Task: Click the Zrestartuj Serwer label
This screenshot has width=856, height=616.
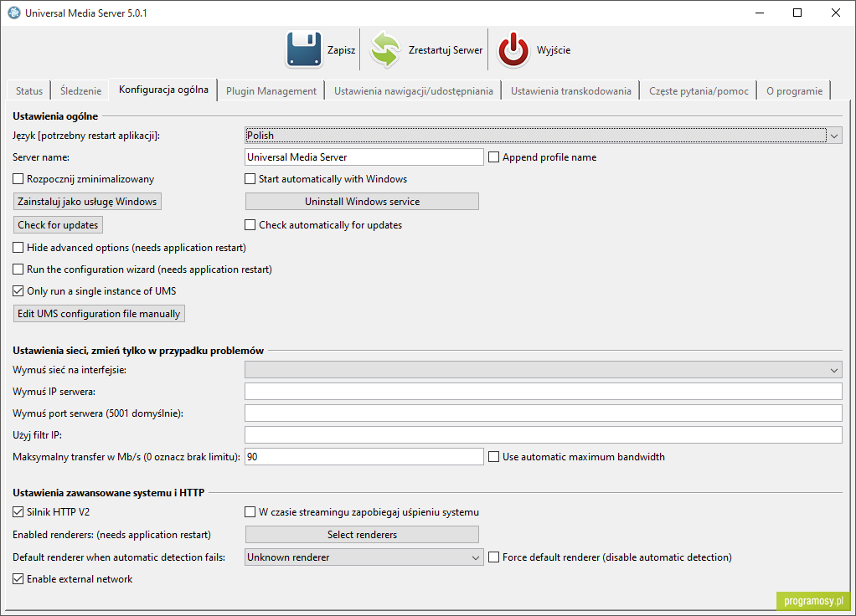Action: point(446,50)
